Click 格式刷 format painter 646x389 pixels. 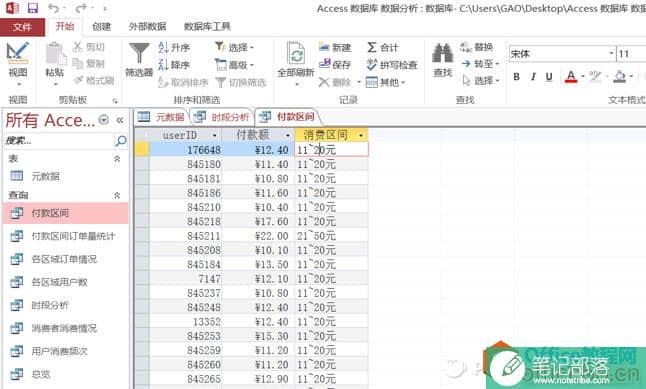pyautogui.click(x=94, y=80)
